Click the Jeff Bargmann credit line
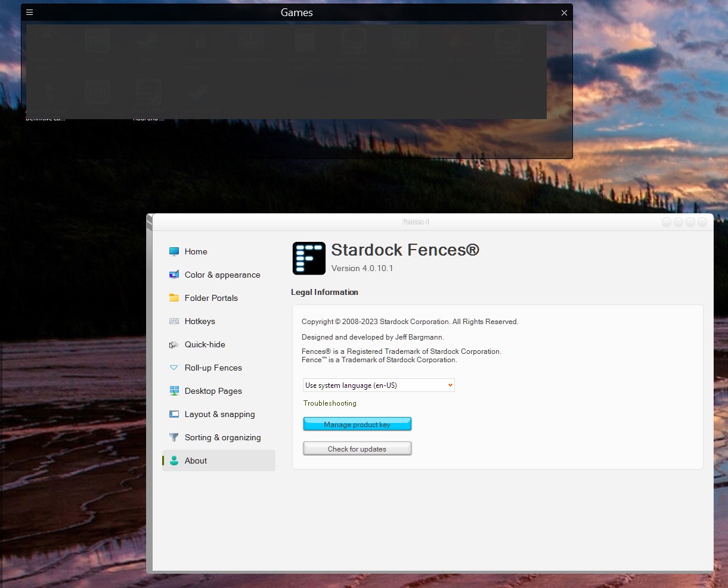This screenshot has width=728, height=588. coord(373,337)
